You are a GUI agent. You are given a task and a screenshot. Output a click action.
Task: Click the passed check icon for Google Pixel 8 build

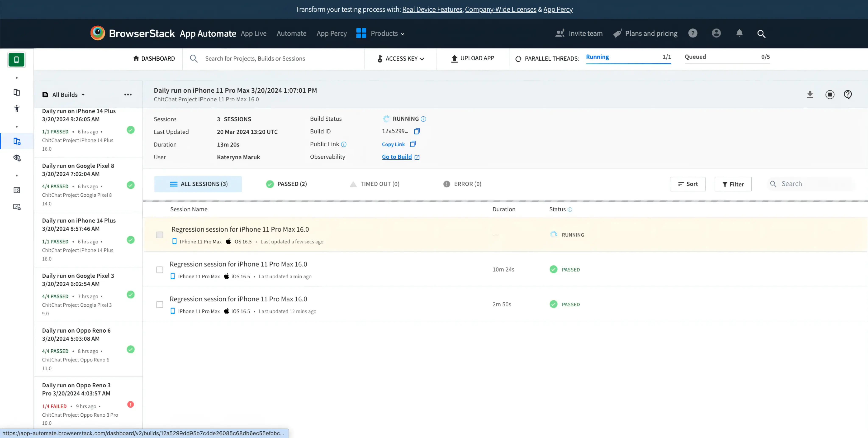click(130, 185)
